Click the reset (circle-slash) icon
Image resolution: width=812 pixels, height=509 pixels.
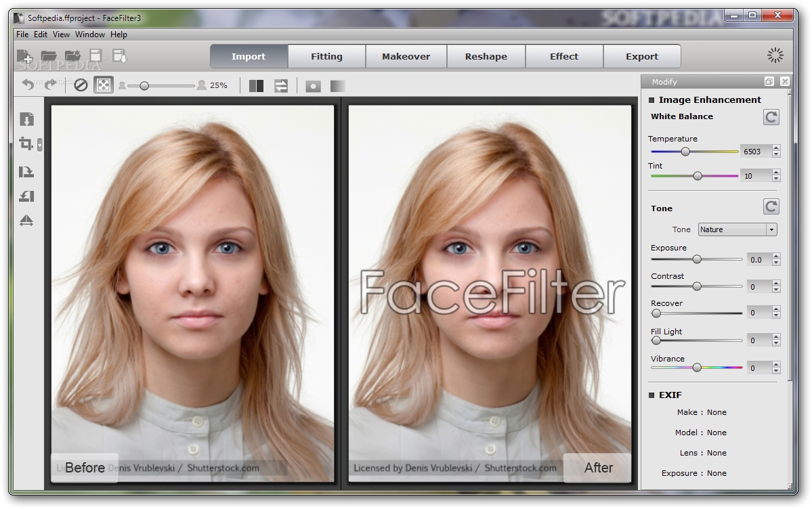(81, 85)
